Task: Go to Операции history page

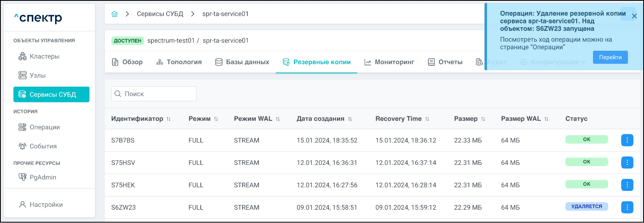Action: [44, 127]
